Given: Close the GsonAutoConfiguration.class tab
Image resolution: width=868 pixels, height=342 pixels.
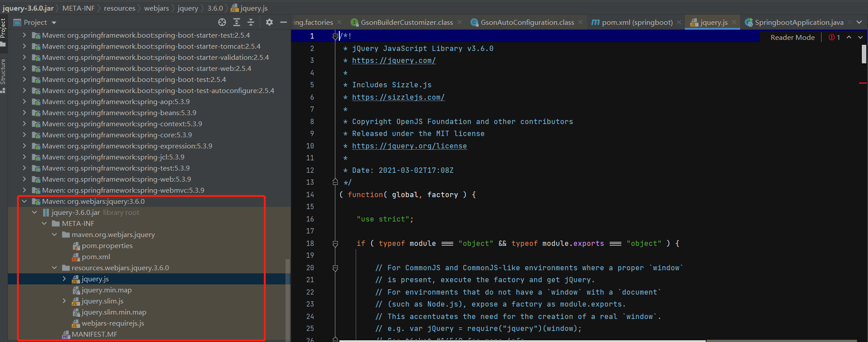Looking at the screenshot, I should 580,22.
